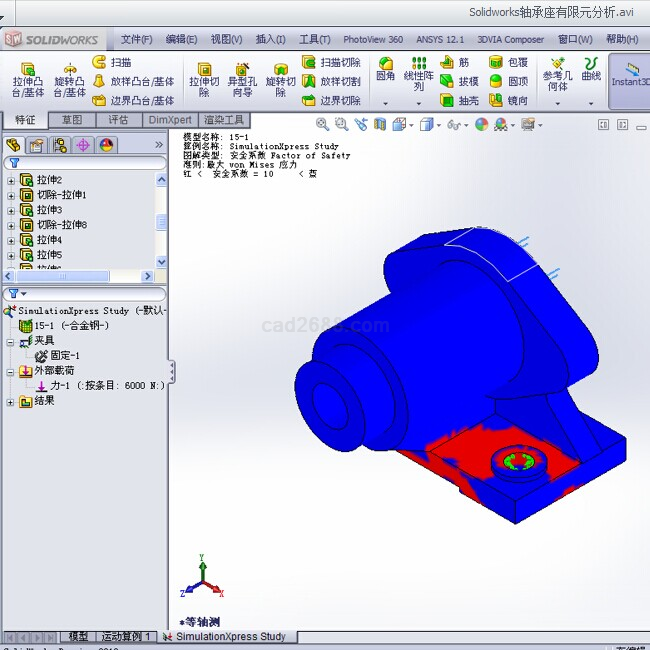Click the feature tree filter input field

pos(92,163)
